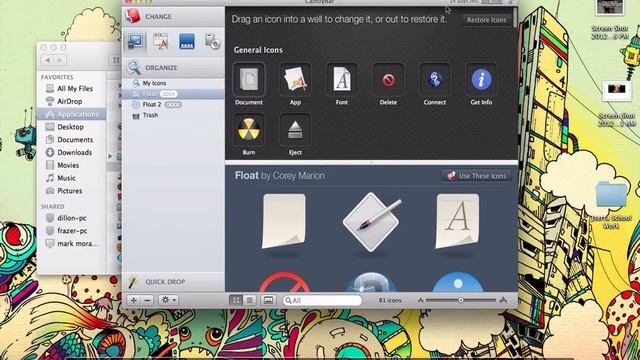The image size is (640, 360).
Task: Click Finder's back arrow button
Action: pyautogui.click(x=48, y=60)
